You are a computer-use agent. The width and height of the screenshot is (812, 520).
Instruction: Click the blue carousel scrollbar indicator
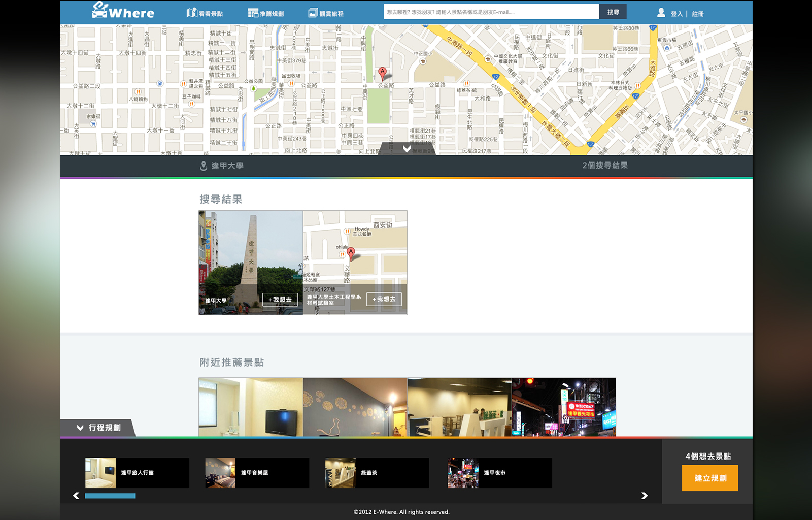click(x=110, y=496)
